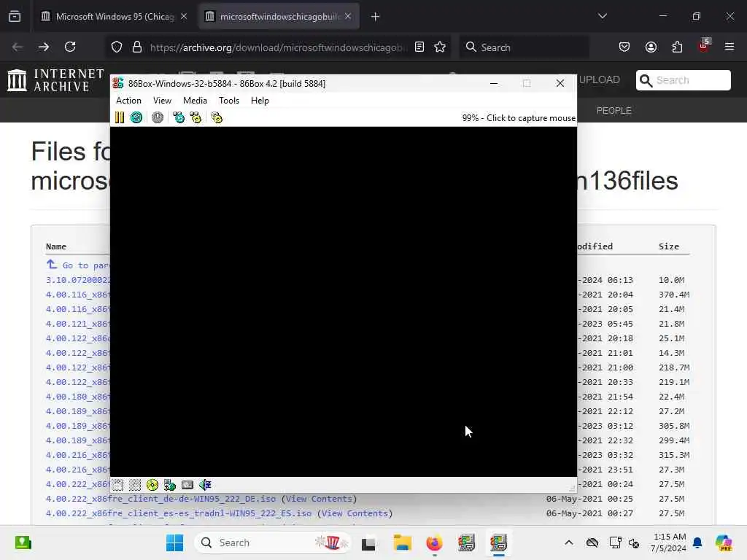Click UPLOAD on Internet Archive
This screenshot has height=560, width=747.
(600, 79)
